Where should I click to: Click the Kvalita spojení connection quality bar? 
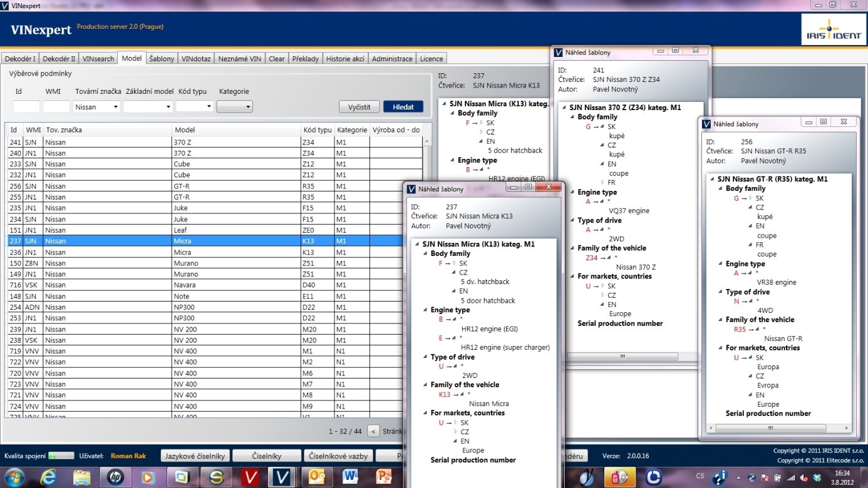(x=61, y=456)
